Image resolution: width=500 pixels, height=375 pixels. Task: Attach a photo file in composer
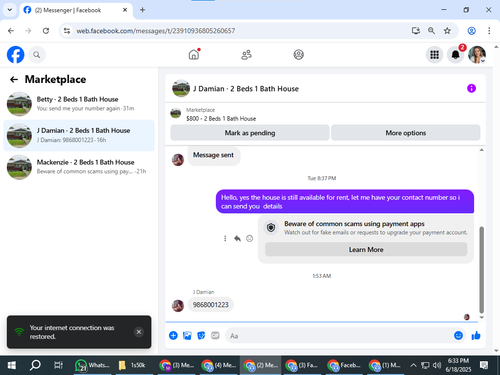click(187, 335)
